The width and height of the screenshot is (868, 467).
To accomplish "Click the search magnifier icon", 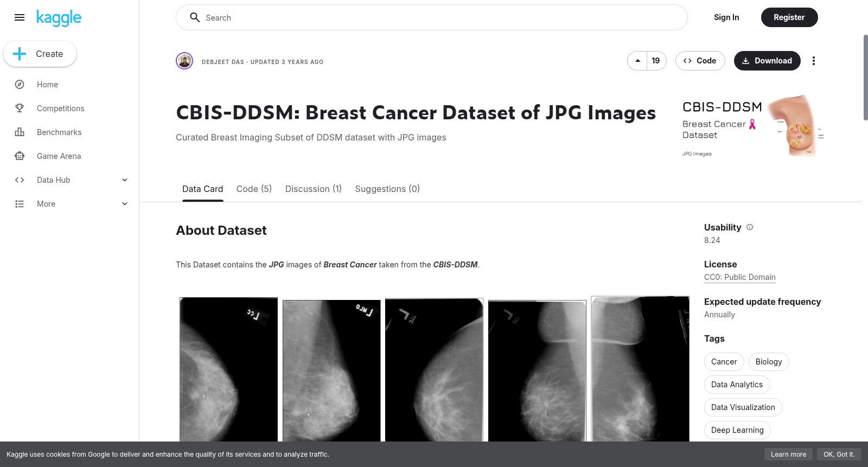I will pos(195,17).
